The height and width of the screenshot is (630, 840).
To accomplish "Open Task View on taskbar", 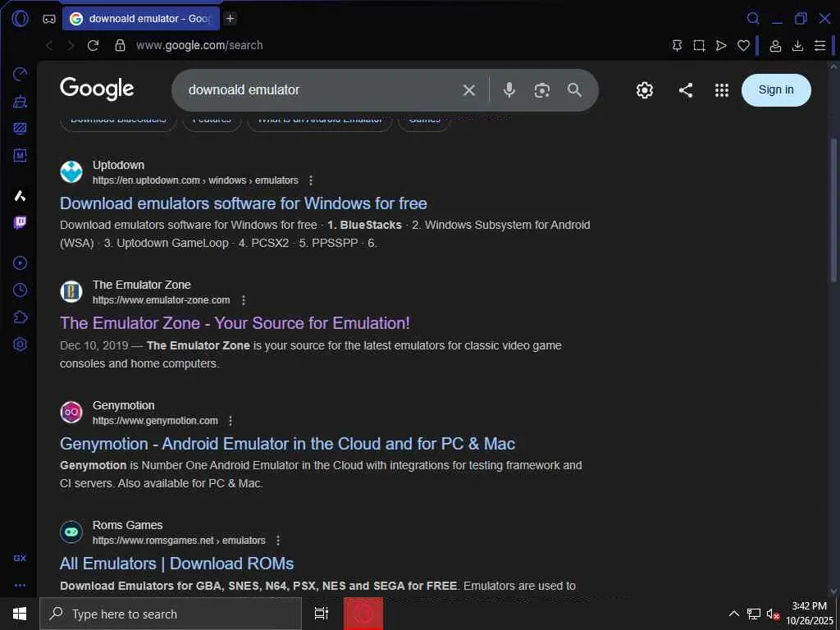I will coord(322,614).
